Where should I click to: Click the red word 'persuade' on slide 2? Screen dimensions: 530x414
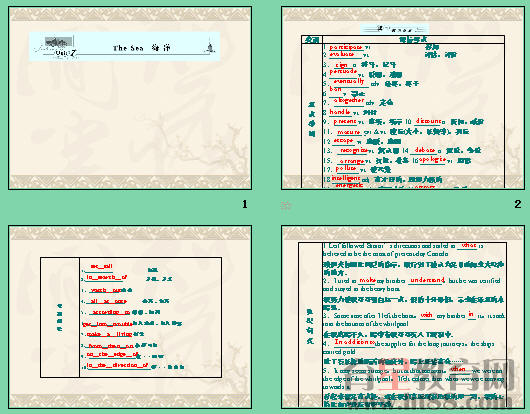[x=343, y=72]
